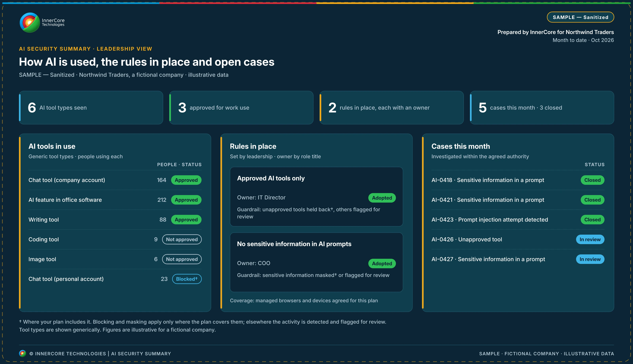Open case AI-0426 Unapproved tool

pos(467,239)
